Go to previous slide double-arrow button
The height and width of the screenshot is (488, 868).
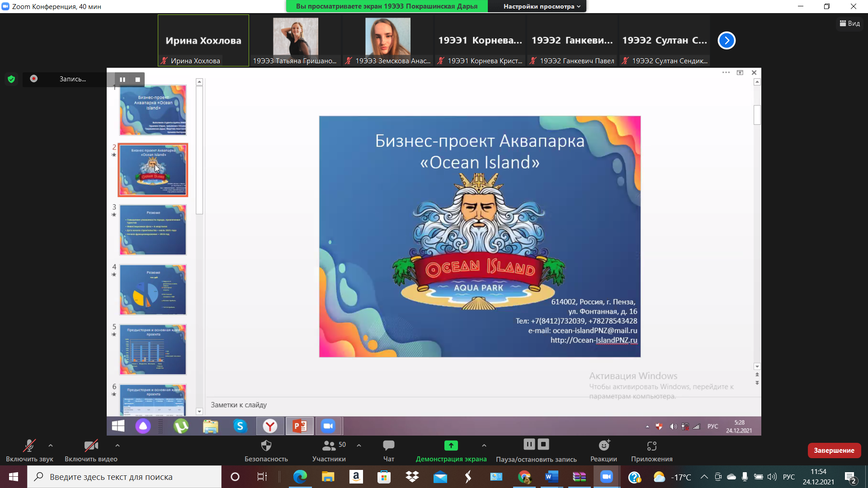coord(757,375)
